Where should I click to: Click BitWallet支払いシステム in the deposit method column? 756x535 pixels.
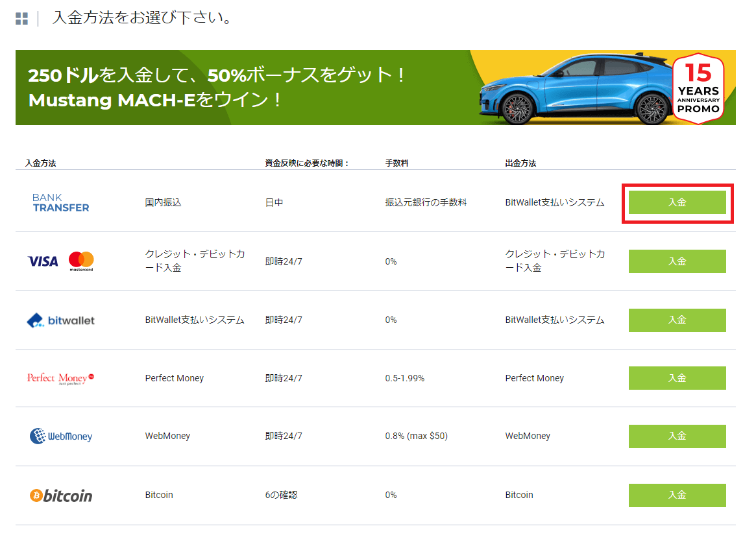click(195, 320)
